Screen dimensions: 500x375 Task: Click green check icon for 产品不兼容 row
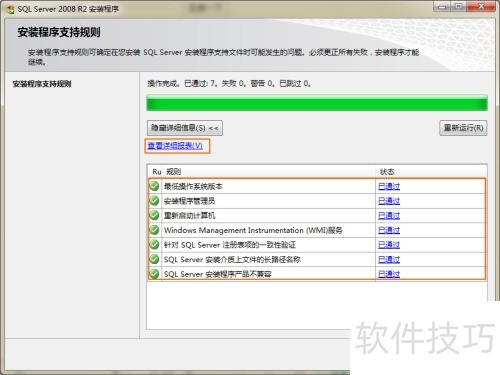pos(154,274)
